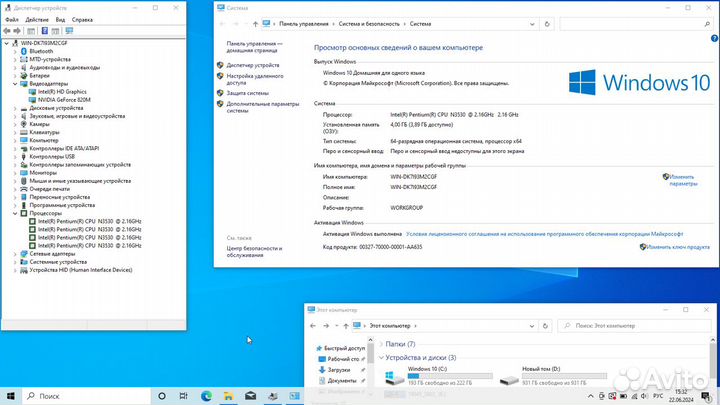Open Microsoft license terms link
720x405 pixels.
[544, 234]
